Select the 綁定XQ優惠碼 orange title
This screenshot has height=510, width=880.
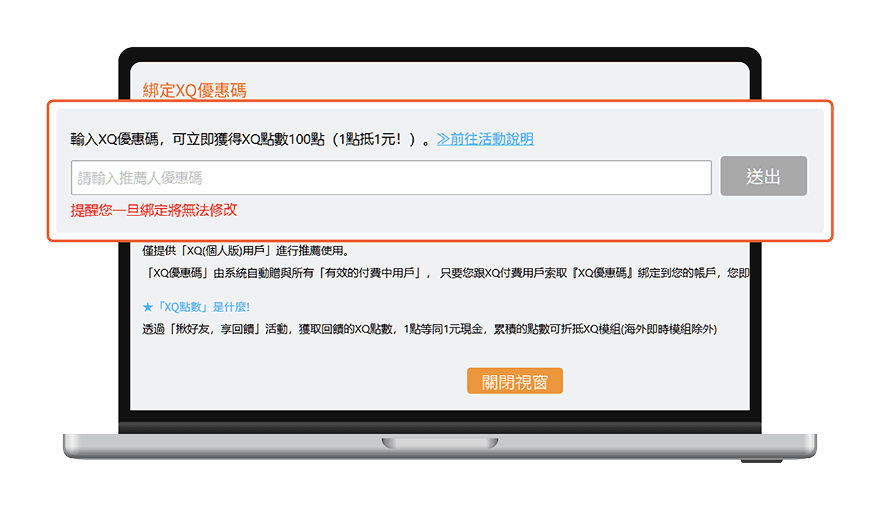click(195, 90)
